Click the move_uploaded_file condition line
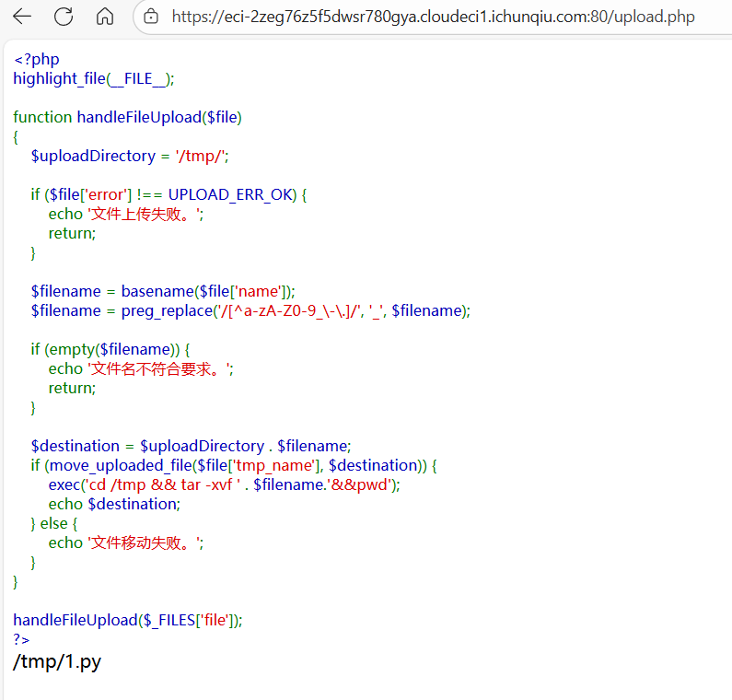732x700 pixels. tap(234, 465)
